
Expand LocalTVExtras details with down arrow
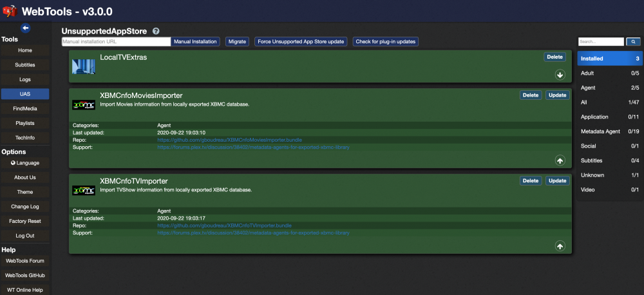tap(560, 75)
